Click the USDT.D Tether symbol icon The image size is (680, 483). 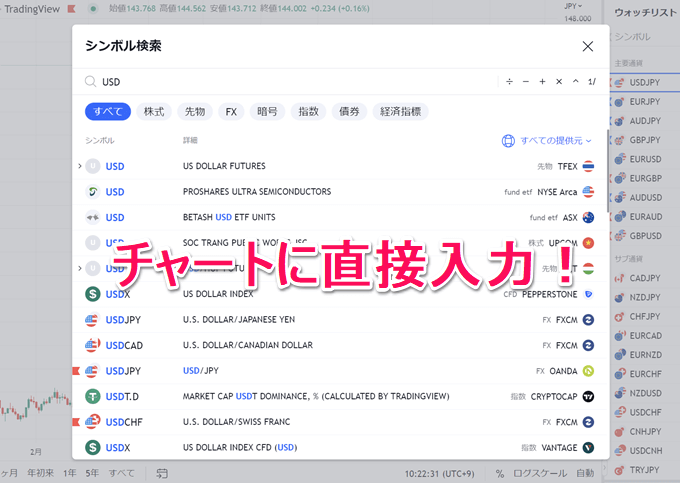coord(92,396)
